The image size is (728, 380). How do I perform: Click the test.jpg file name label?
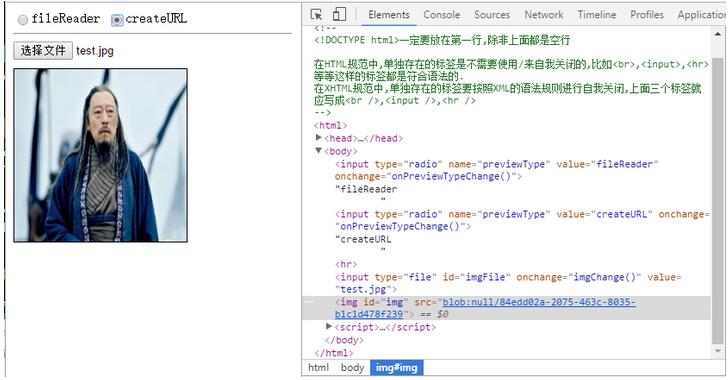[95, 51]
